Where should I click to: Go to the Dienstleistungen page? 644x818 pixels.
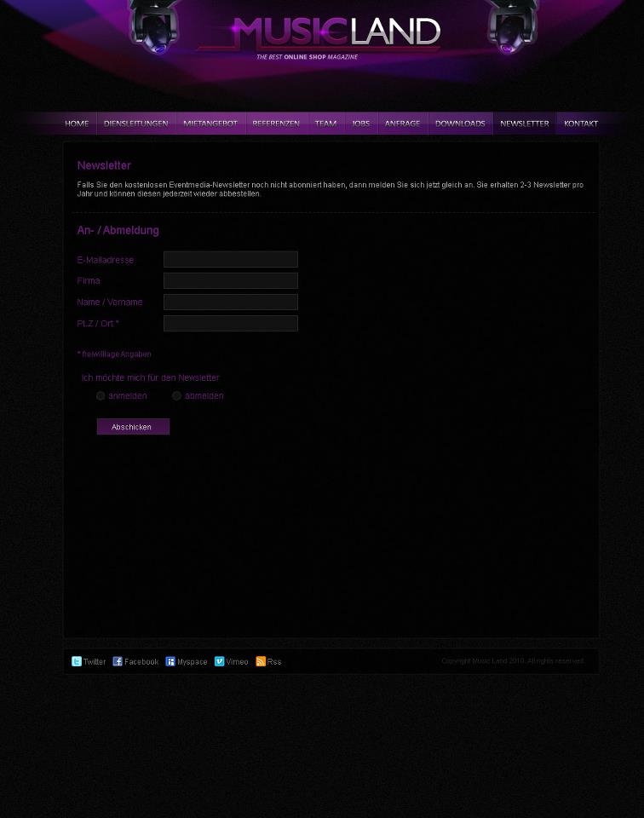point(135,124)
